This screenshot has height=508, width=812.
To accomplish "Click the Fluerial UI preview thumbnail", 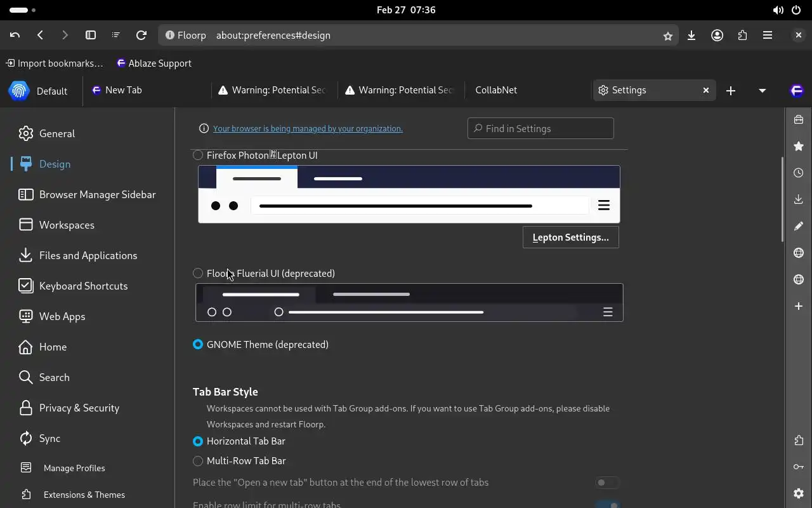I will (409, 302).
